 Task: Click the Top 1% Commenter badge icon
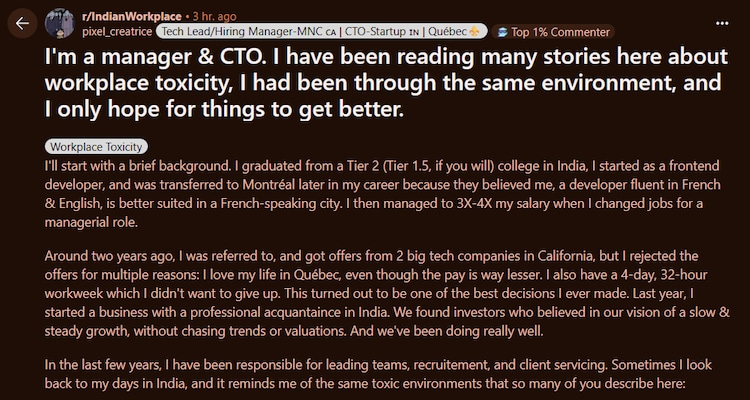tap(503, 32)
